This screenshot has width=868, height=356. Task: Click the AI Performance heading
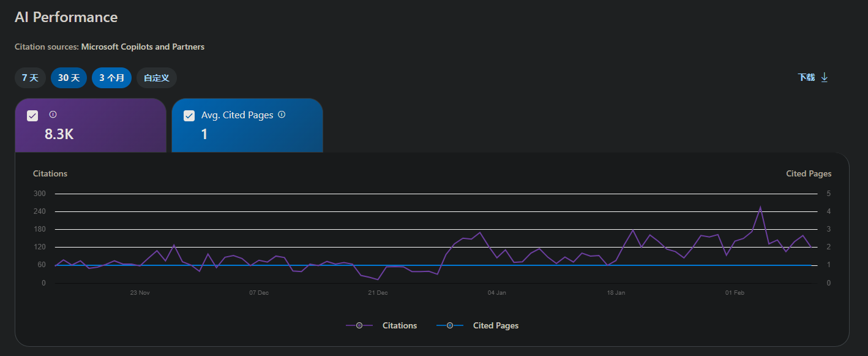66,17
